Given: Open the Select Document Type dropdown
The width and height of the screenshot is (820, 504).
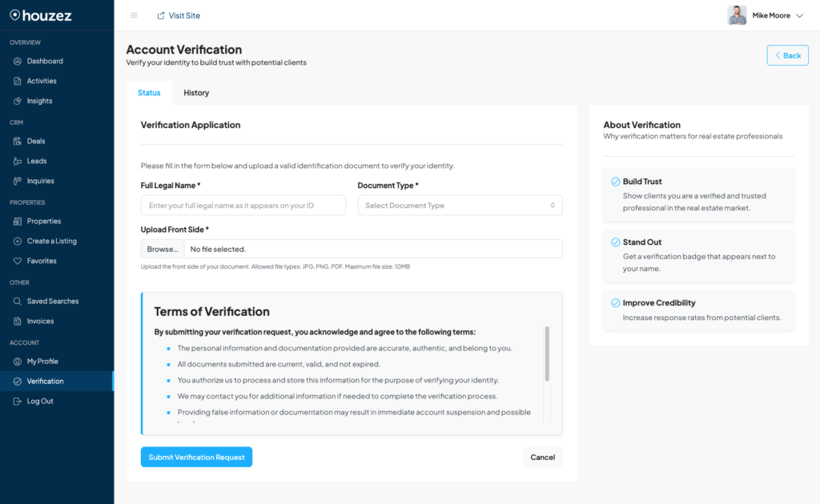Looking at the screenshot, I should tap(460, 206).
